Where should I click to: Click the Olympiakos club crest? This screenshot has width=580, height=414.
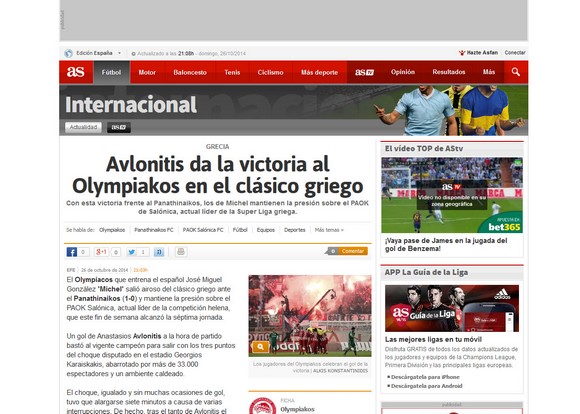point(262,406)
